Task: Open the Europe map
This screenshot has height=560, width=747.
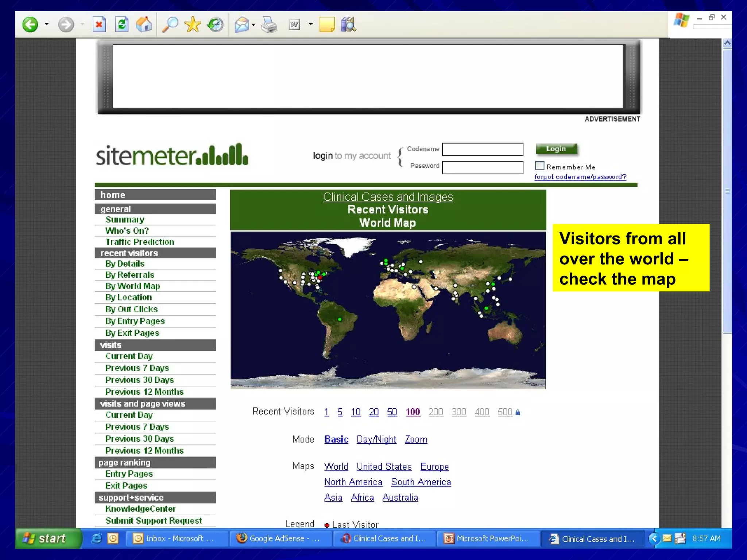Action: click(x=434, y=467)
